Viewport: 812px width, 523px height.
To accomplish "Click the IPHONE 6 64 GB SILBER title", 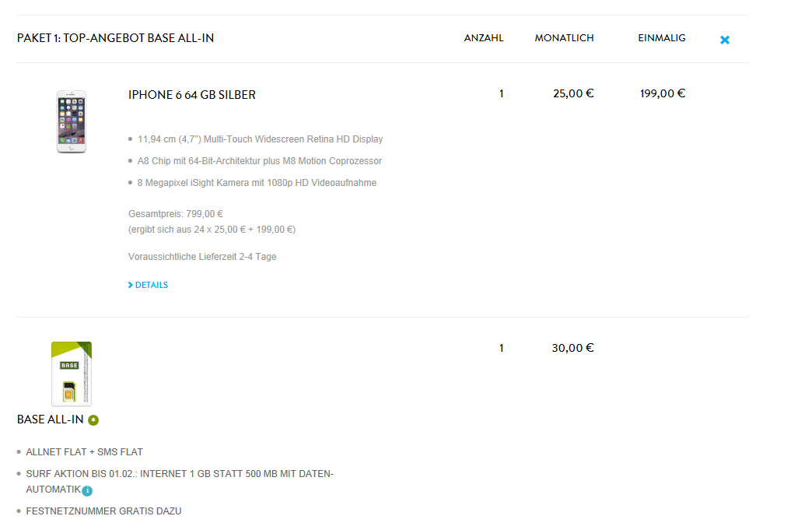I will click(192, 95).
